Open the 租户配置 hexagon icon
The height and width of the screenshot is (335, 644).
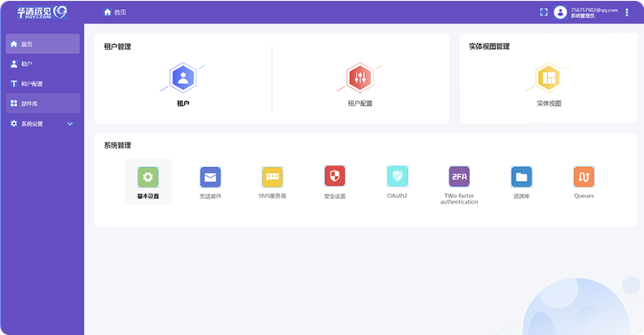click(x=360, y=78)
